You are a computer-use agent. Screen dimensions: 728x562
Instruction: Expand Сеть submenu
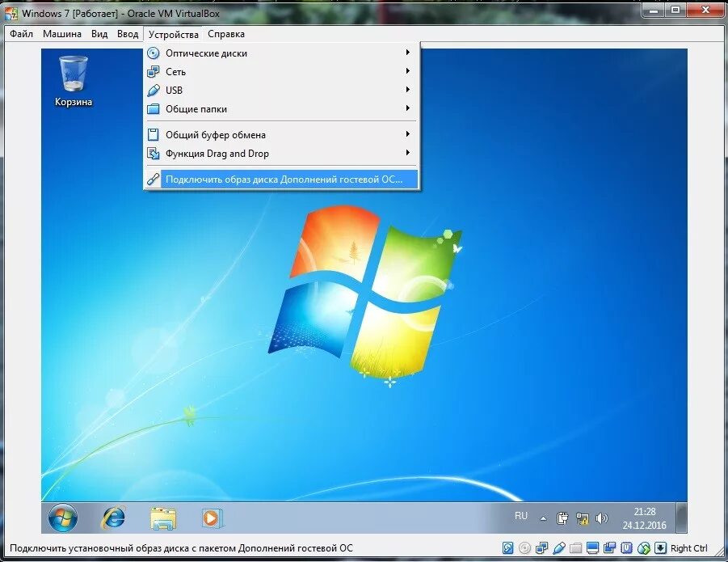coord(282,71)
